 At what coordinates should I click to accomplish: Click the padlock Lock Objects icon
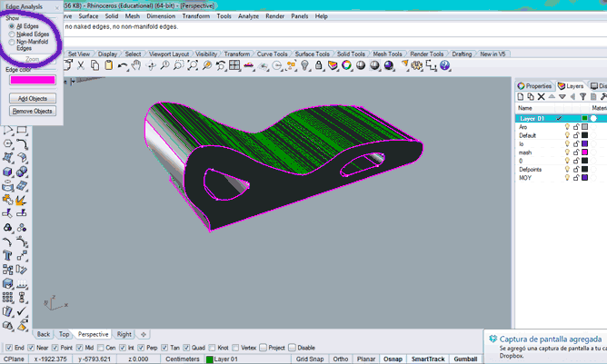[319, 65]
